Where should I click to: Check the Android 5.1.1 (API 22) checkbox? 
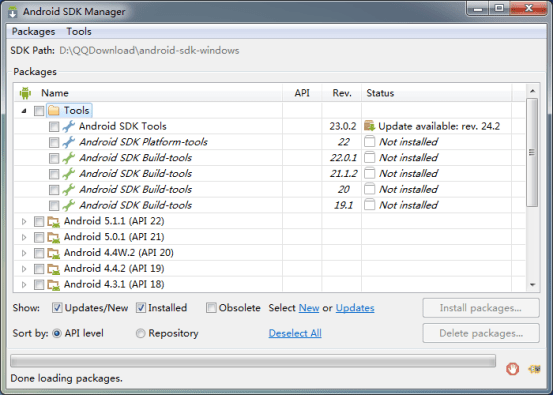39,221
